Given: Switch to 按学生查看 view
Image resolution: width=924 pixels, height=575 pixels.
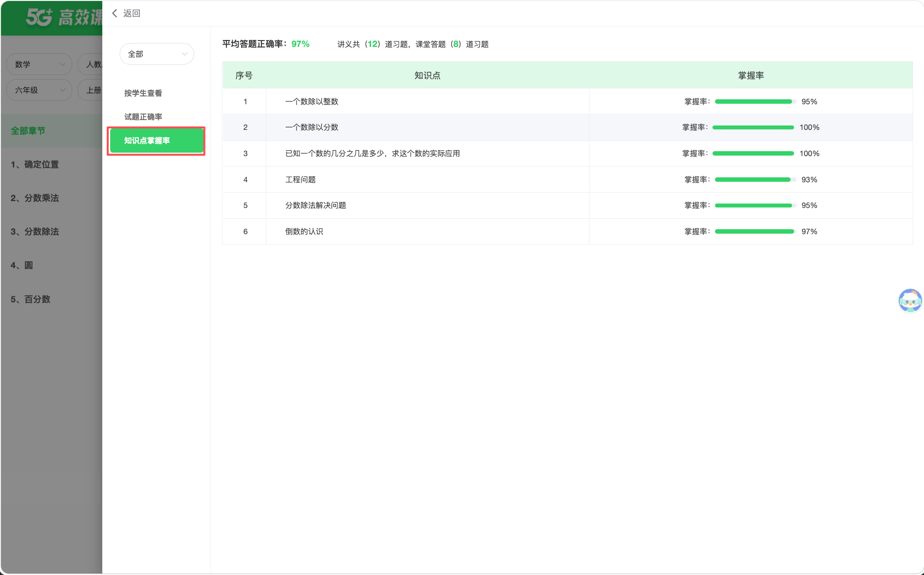Looking at the screenshot, I should pos(143,93).
